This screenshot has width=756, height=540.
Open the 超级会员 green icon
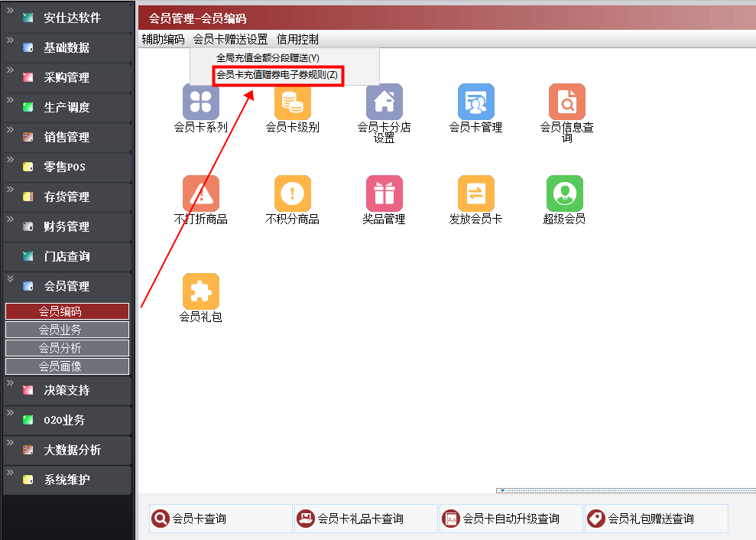565,193
